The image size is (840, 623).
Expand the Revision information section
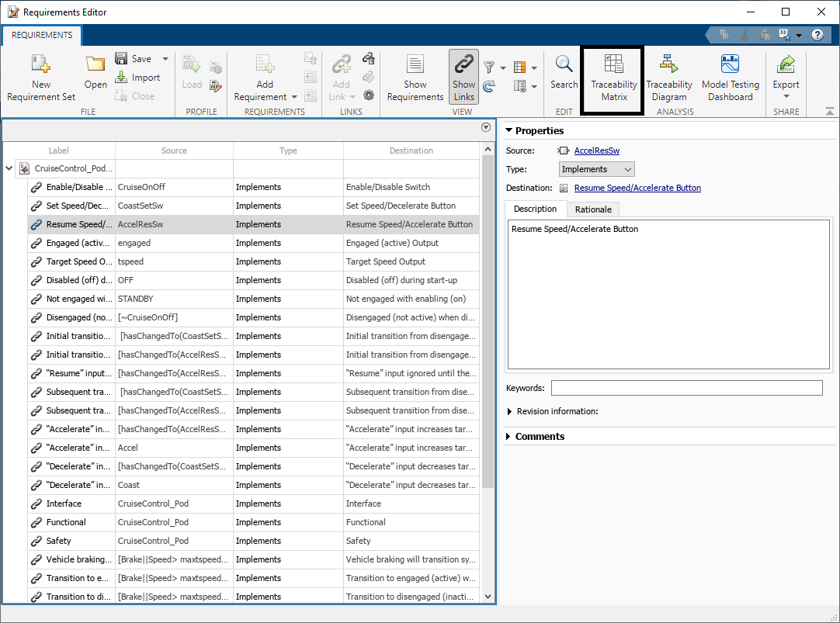coord(510,411)
